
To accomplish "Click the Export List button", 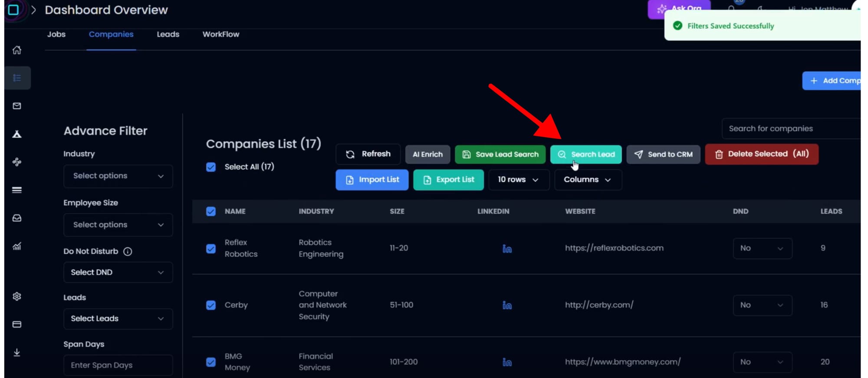I will click(448, 180).
